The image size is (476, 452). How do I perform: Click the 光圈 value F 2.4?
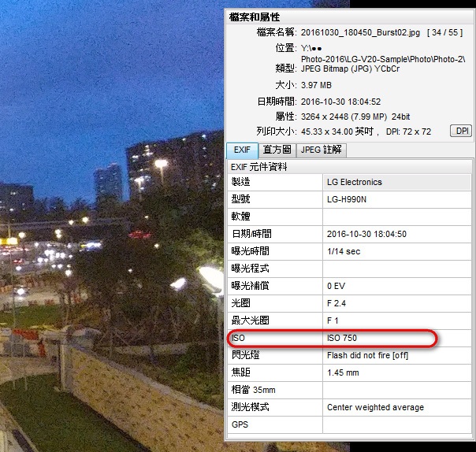pos(337,303)
